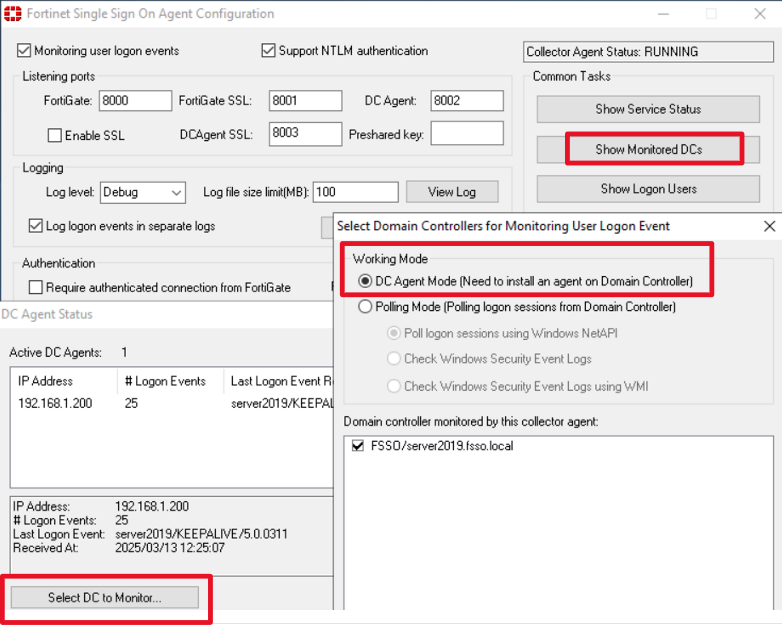This screenshot has width=782, height=633.
Task: Click the Fortinet logo icon in title bar
Action: coord(13,13)
